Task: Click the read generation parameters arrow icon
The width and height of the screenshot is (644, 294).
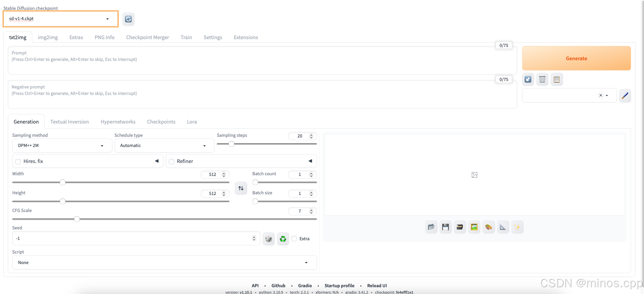Action: 528,79
